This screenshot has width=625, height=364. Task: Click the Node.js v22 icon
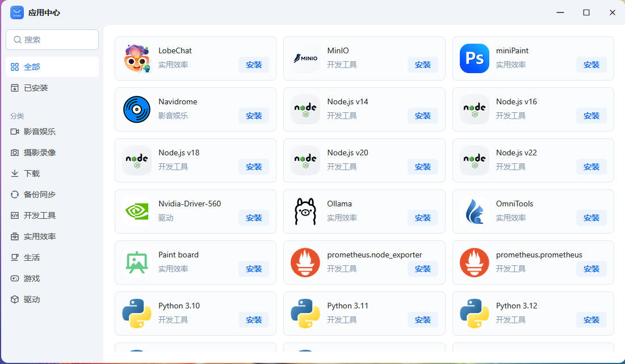(475, 160)
